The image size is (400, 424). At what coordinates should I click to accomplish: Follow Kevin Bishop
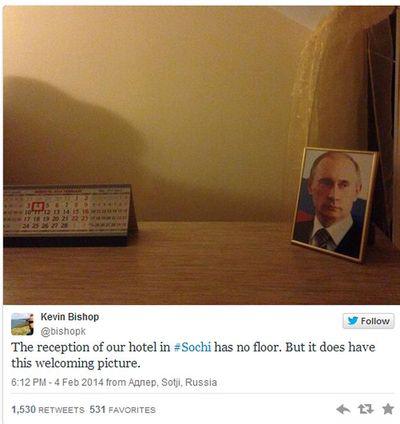coord(369,321)
